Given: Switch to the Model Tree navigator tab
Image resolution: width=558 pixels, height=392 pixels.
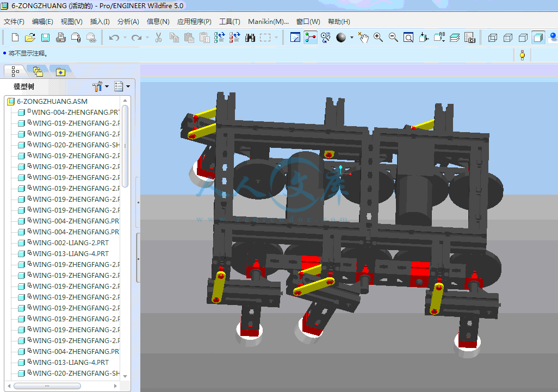Looking at the screenshot, I should (x=15, y=71).
